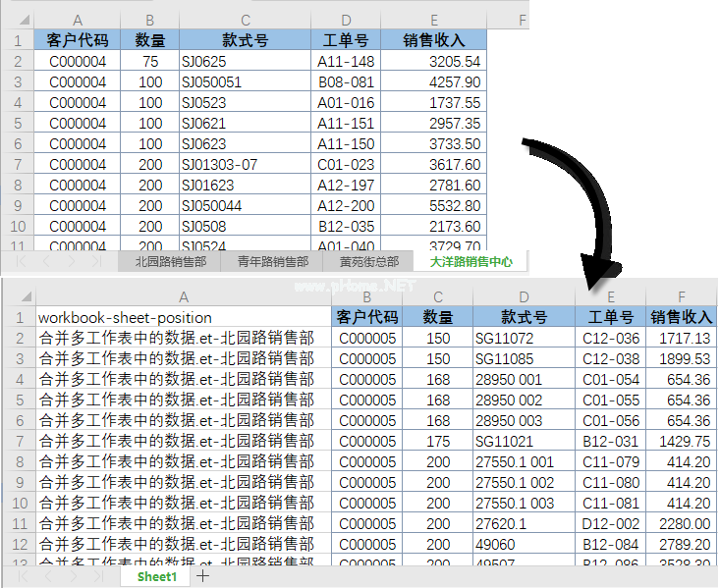Open the 北园路销售部 sheet tab

tap(171, 262)
